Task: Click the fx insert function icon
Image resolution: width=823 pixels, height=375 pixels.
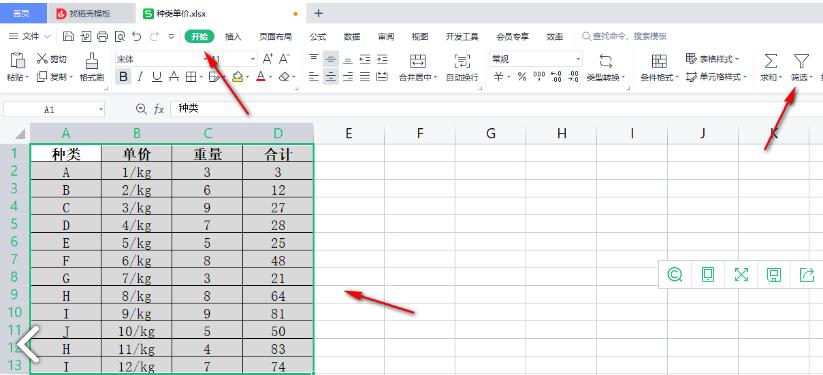Action: [159, 109]
